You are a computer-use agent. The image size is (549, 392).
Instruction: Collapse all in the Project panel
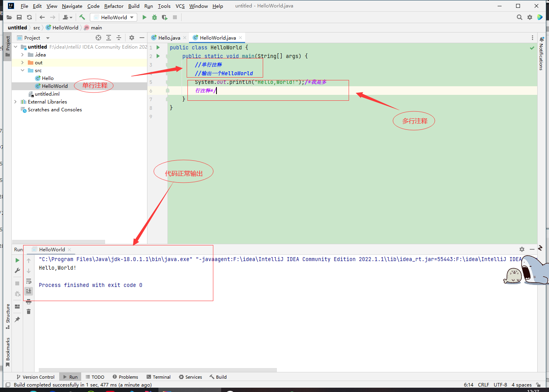point(119,38)
